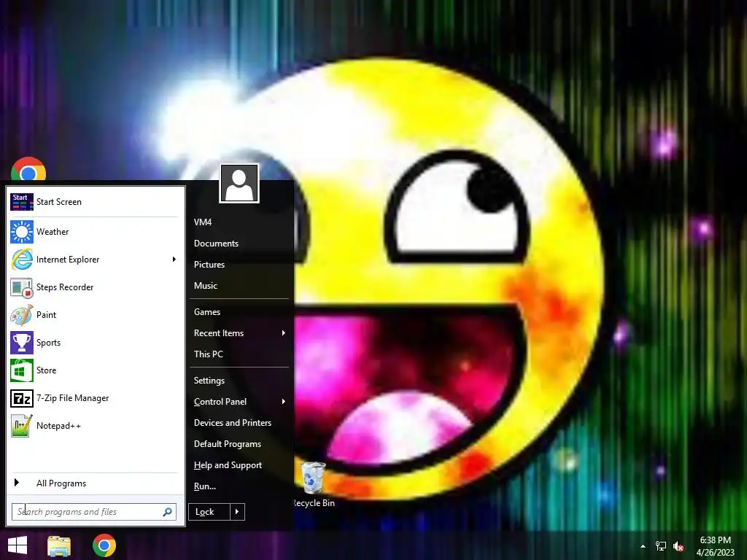The width and height of the screenshot is (747, 560).
Task: Click the All Programs label
Action: pos(61,483)
